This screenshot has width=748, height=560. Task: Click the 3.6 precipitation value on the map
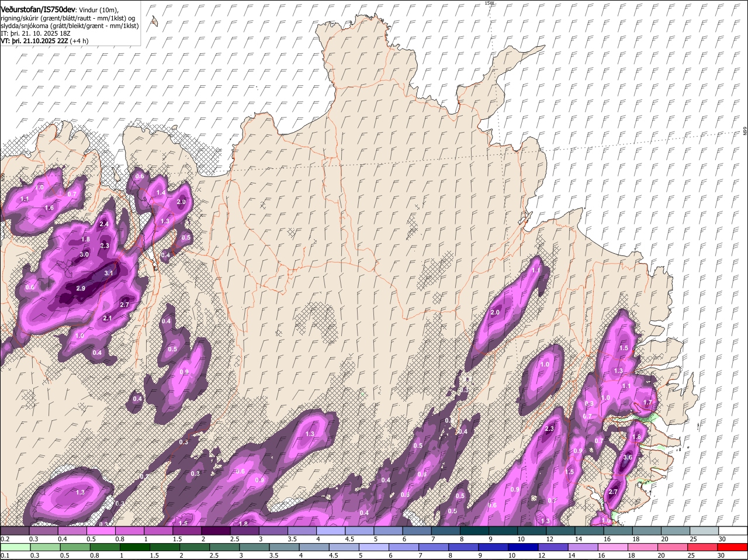point(628,457)
